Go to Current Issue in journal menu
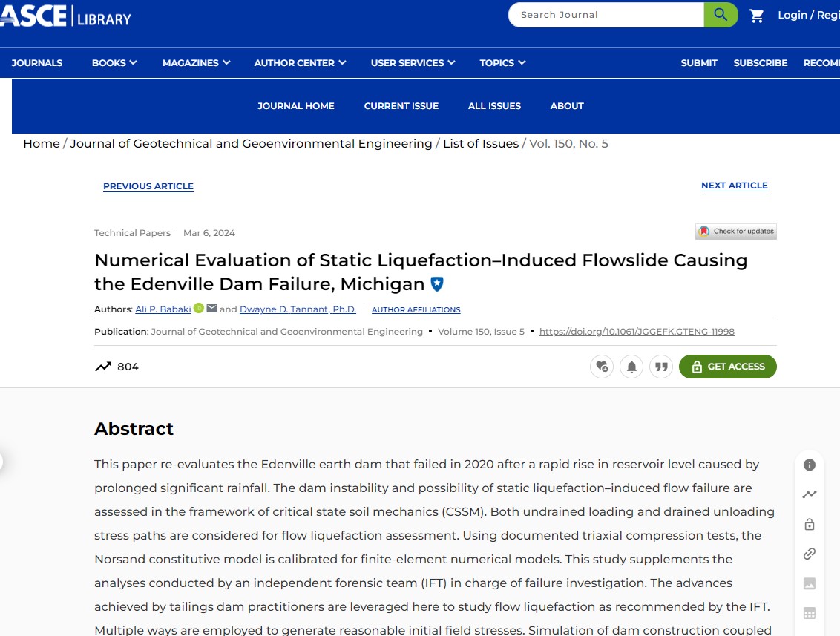Image resolution: width=840 pixels, height=636 pixels. point(401,106)
